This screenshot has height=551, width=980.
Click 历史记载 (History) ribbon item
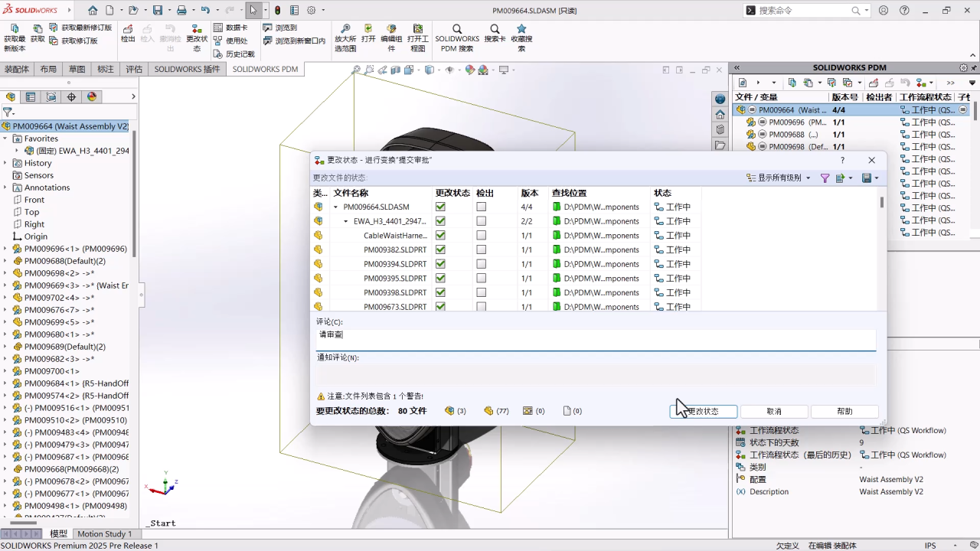234,54
